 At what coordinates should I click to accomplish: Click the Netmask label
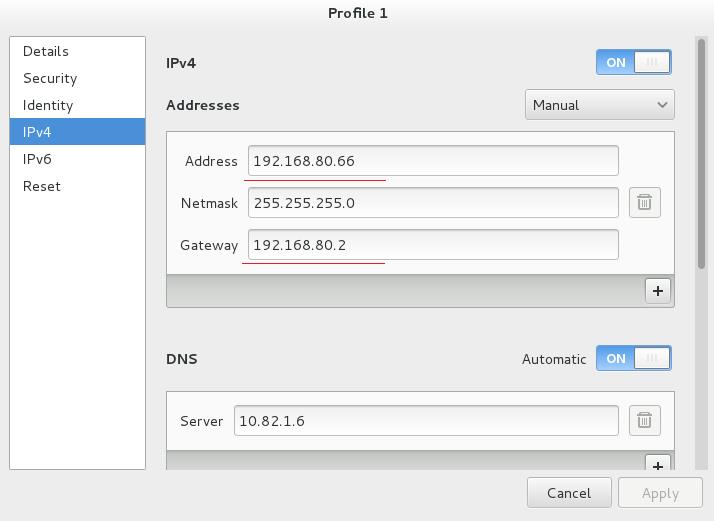[x=209, y=203]
